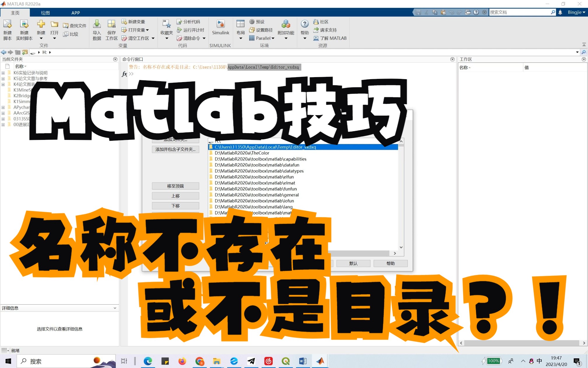The width and height of the screenshot is (588, 368).
Task: Click Move Down (下移) button
Action: click(x=175, y=206)
